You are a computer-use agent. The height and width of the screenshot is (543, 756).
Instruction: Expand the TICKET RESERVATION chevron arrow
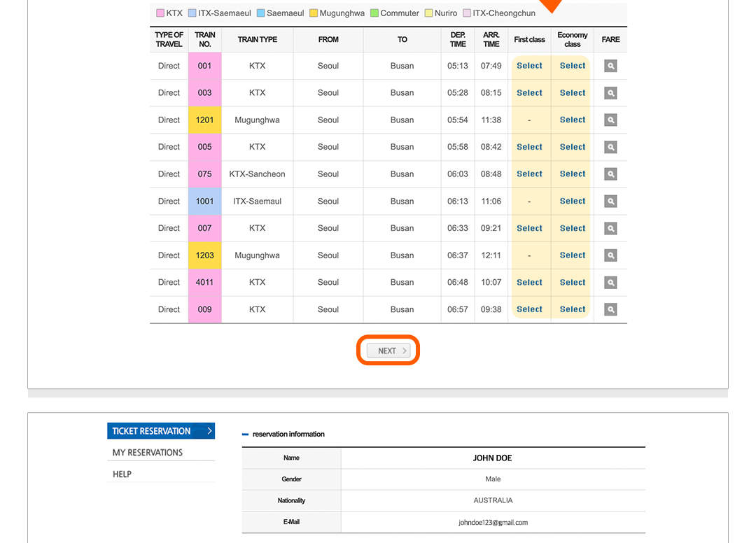209,431
